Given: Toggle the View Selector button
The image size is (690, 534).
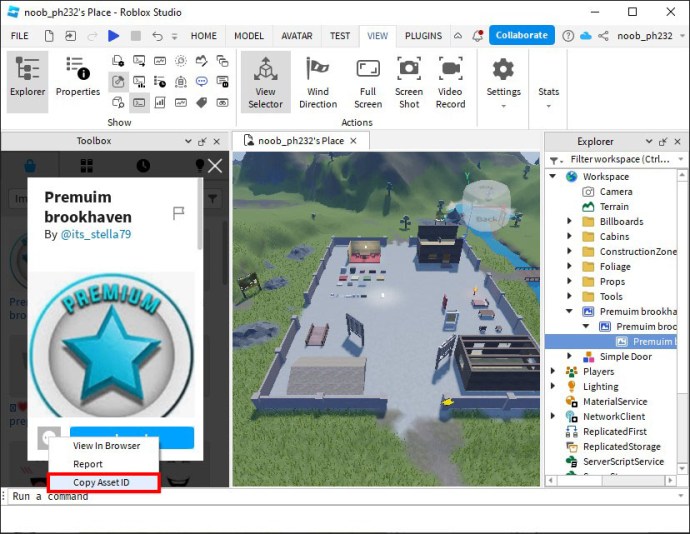Looking at the screenshot, I should tap(265, 81).
